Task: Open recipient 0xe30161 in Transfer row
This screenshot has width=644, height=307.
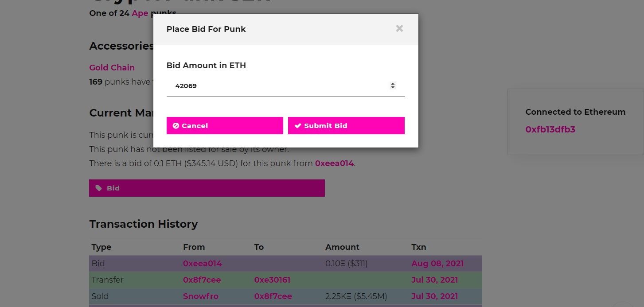Action: tap(272, 280)
